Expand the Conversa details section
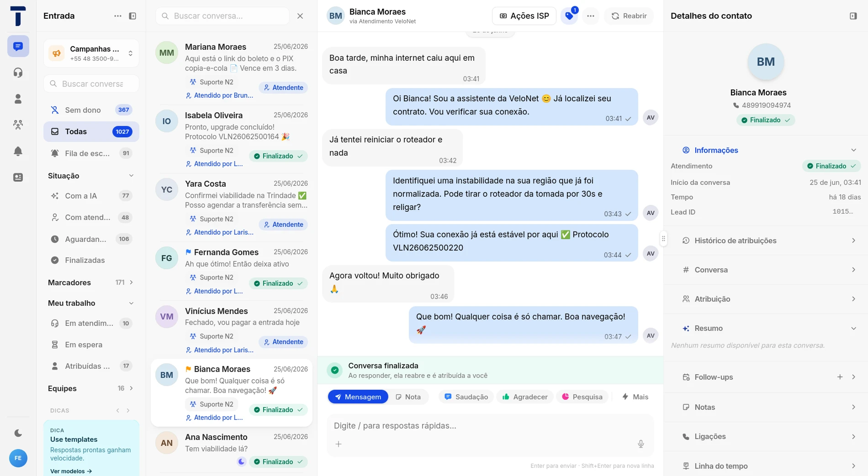868x476 pixels. (766, 270)
